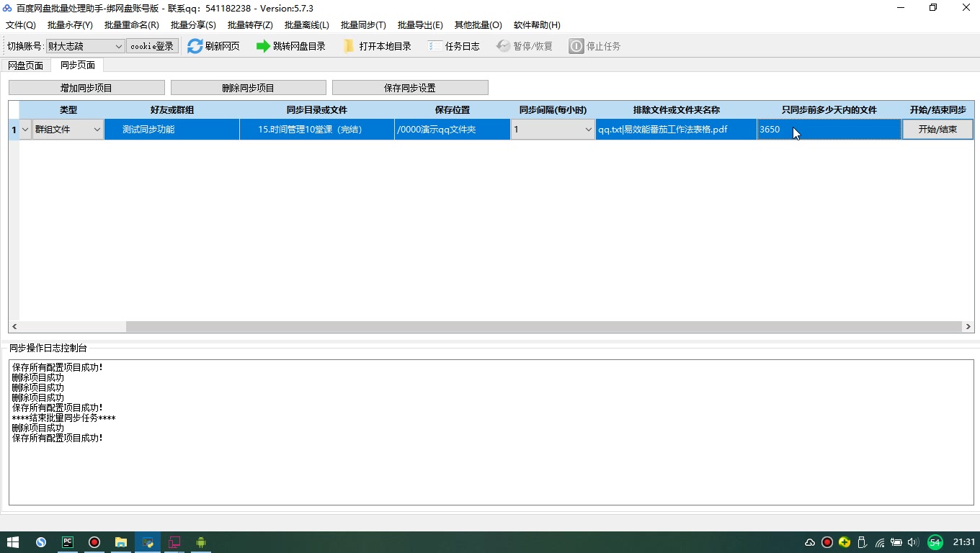Screen dimensions: 980x553
Task: Open the 文件(Q) menu
Action: click(20, 25)
